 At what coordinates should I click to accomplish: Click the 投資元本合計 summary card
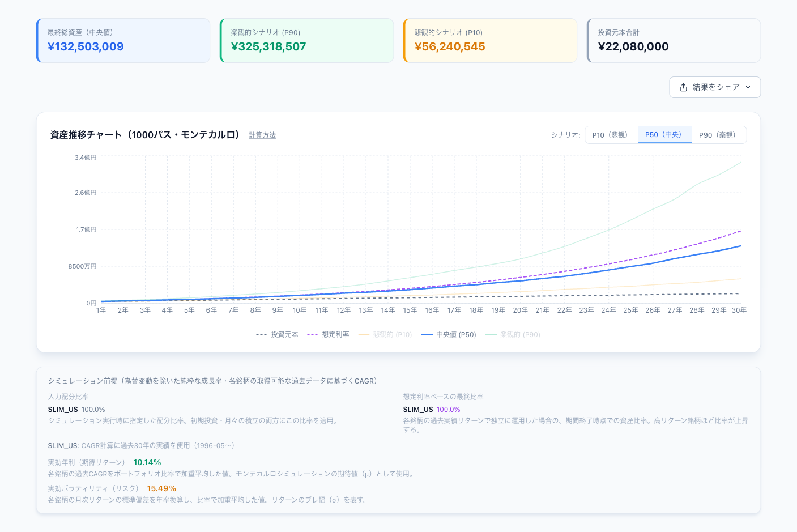click(x=674, y=40)
